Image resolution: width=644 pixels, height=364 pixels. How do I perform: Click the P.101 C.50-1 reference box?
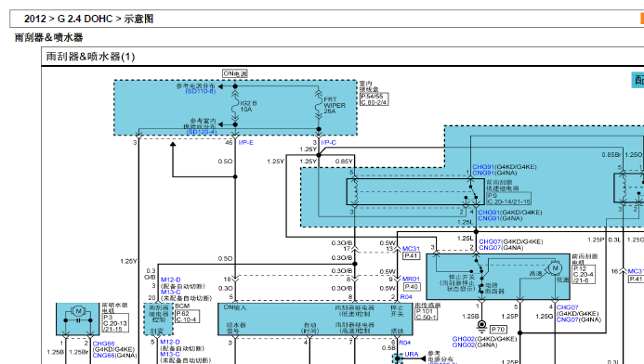(427, 315)
